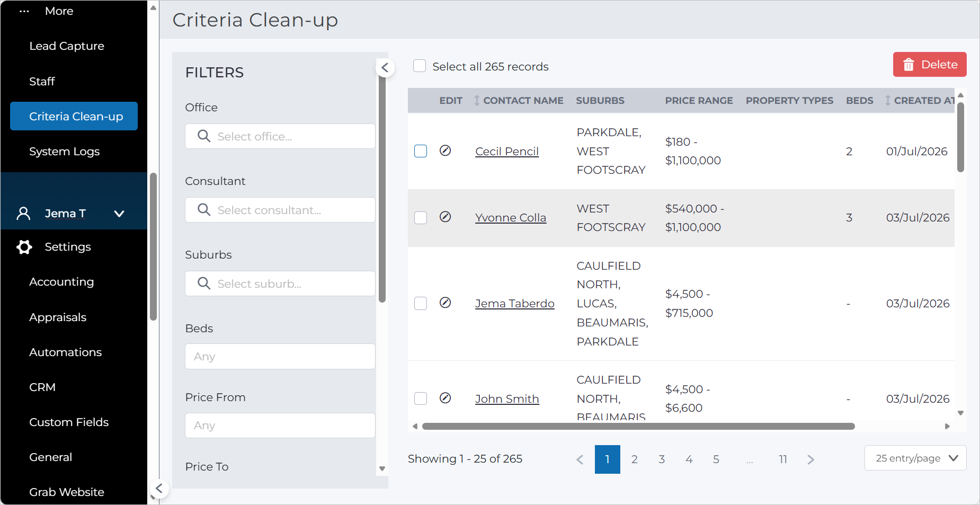Jump to last page 11

783,459
